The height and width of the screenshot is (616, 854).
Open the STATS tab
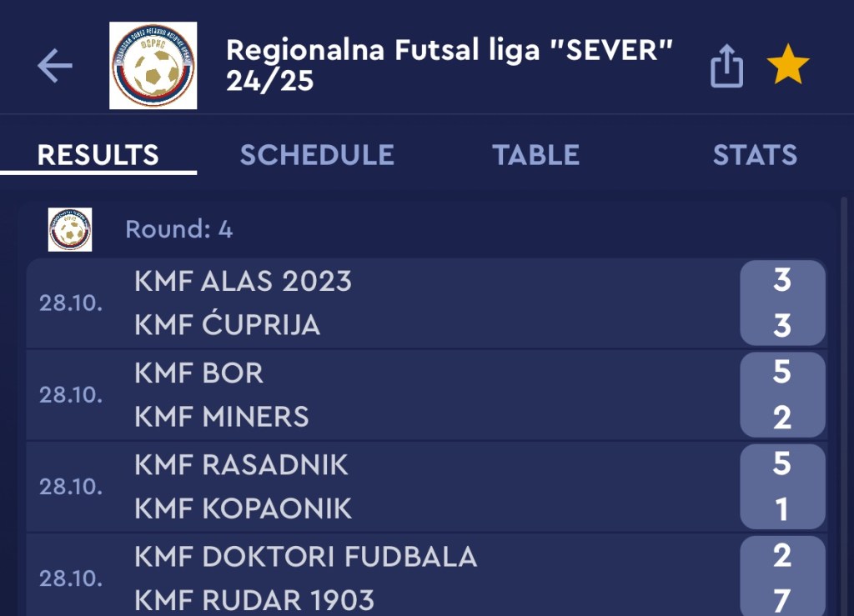754,155
